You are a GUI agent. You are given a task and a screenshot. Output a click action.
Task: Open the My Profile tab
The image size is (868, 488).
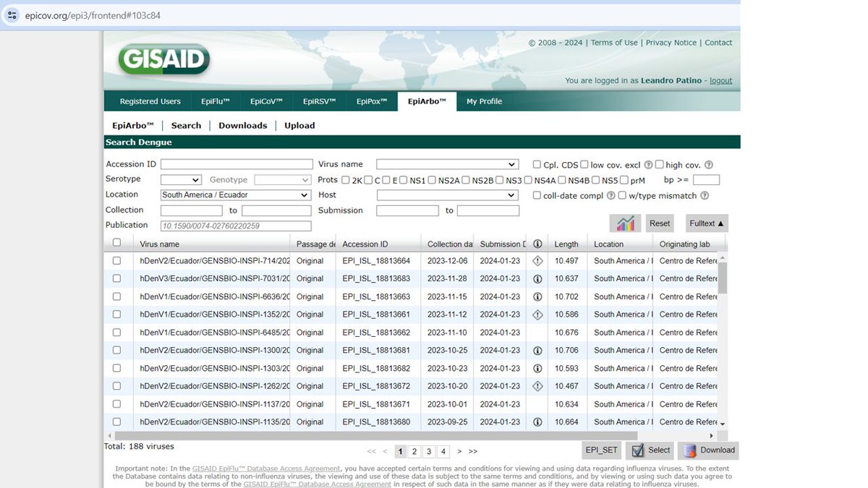[484, 101]
